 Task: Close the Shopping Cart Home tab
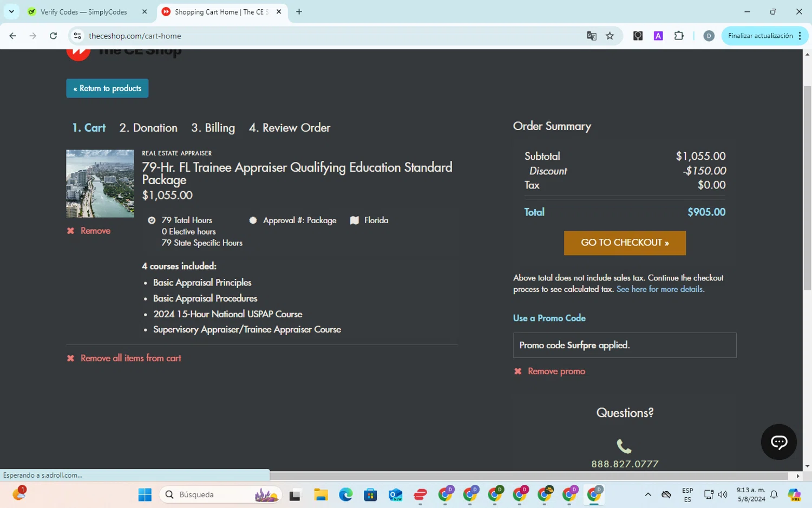point(279,11)
